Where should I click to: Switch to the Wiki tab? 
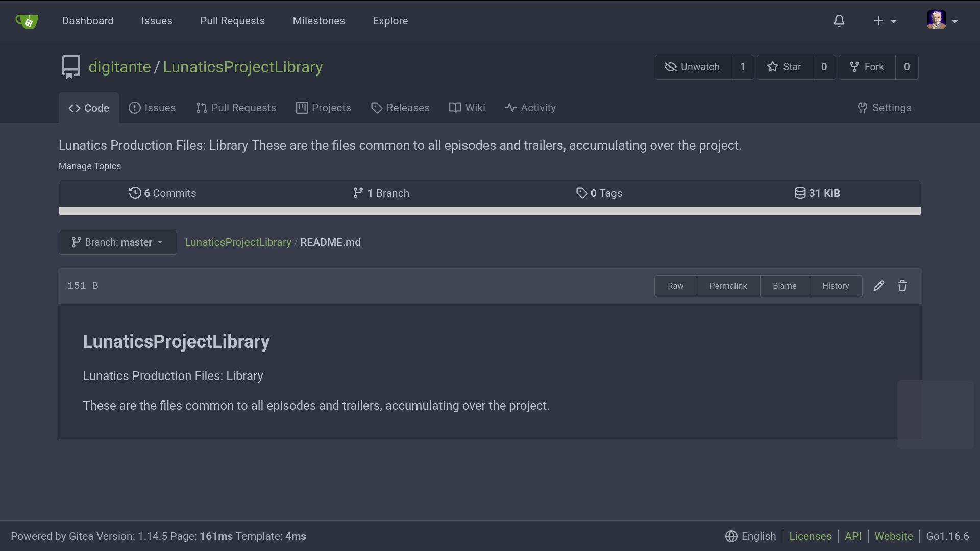point(467,108)
